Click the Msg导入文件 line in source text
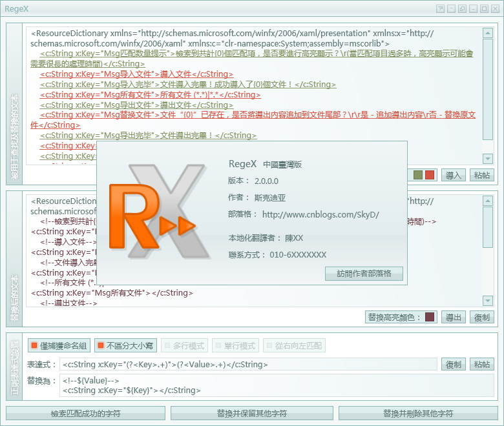Image resolution: width=504 pixels, height=426 pixels. (x=136, y=74)
